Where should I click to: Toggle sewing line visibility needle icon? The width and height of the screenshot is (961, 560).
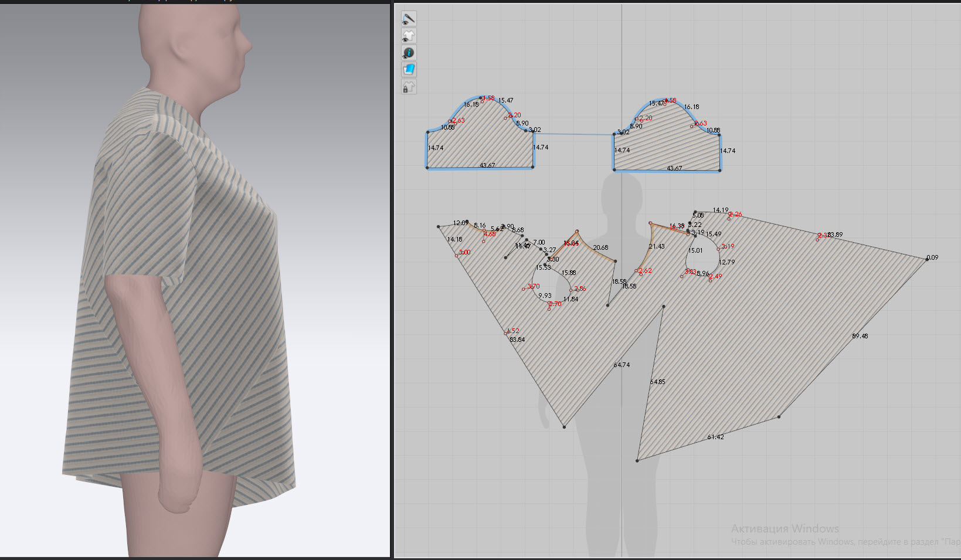pyautogui.click(x=409, y=19)
